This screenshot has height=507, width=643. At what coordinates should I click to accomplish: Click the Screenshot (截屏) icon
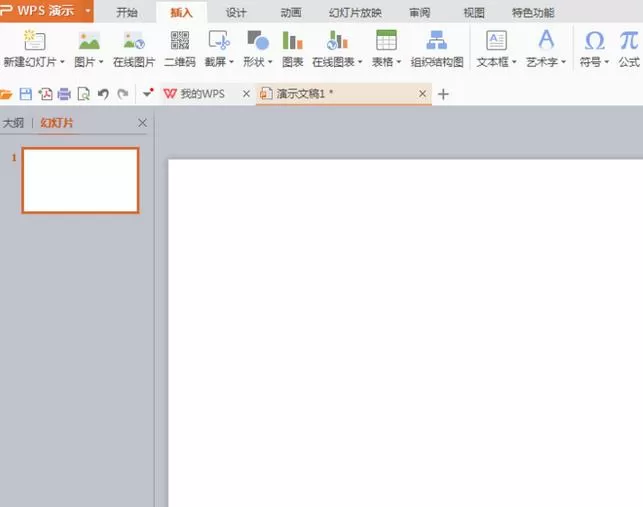219,40
